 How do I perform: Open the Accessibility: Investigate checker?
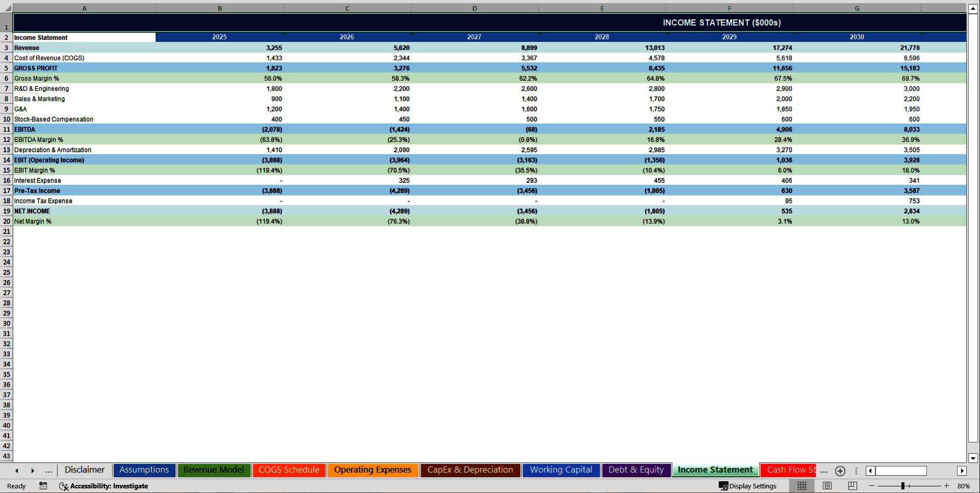point(104,486)
